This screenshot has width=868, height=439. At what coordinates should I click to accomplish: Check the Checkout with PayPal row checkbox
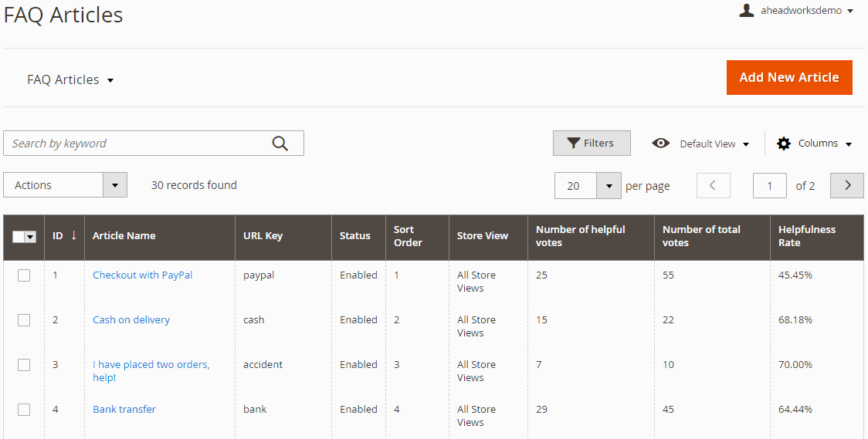(x=24, y=275)
